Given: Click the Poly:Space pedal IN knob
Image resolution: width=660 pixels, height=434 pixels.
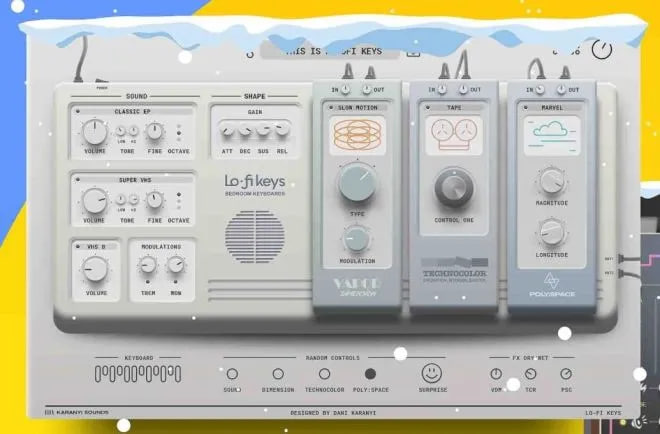Looking at the screenshot, I should (x=540, y=89).
